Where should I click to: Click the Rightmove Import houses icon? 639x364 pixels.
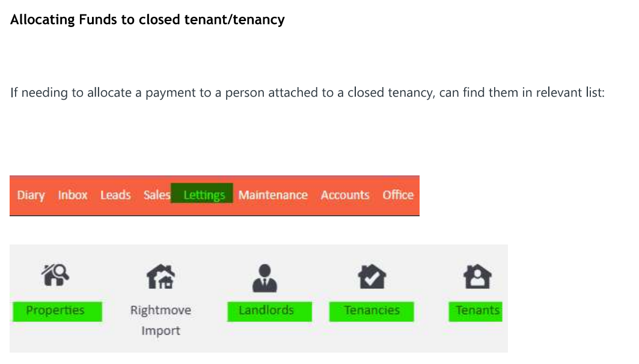coord(161,277)
